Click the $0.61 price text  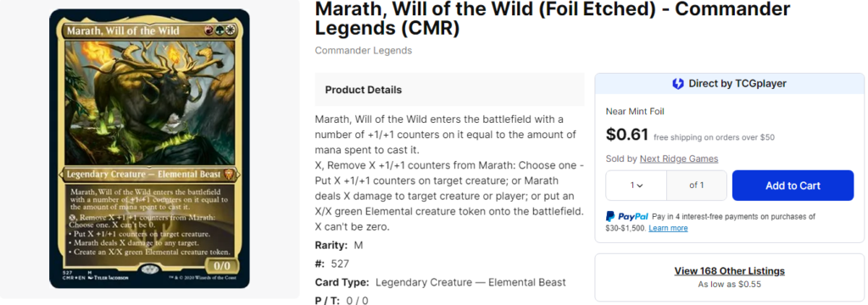[627, 135]
